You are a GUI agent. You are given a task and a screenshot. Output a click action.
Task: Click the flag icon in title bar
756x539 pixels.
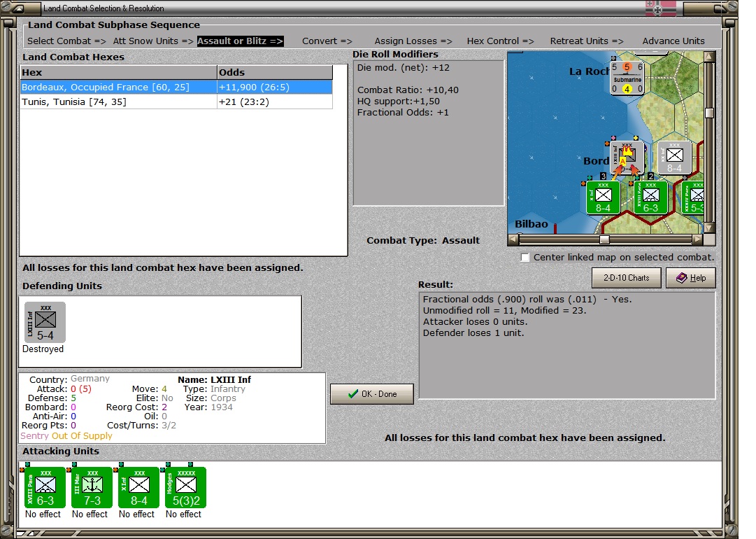pos(660,8)
